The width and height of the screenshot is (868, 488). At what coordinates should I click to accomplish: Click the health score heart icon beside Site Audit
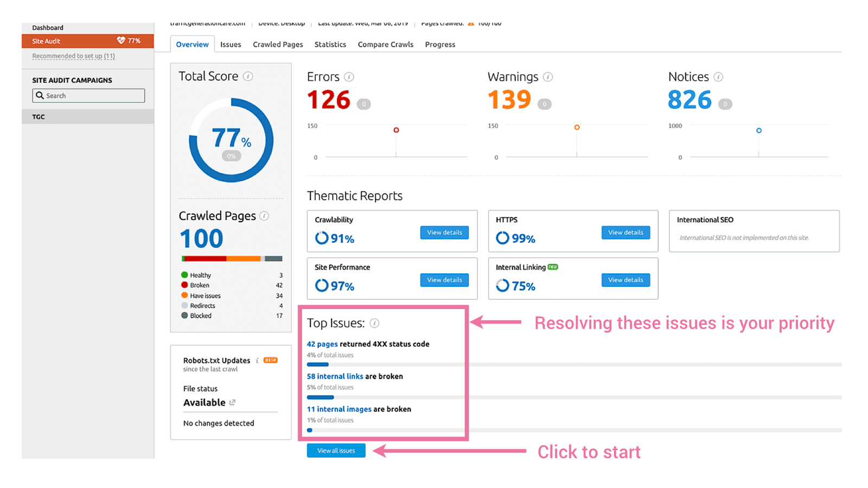click(x=120, y=40)
